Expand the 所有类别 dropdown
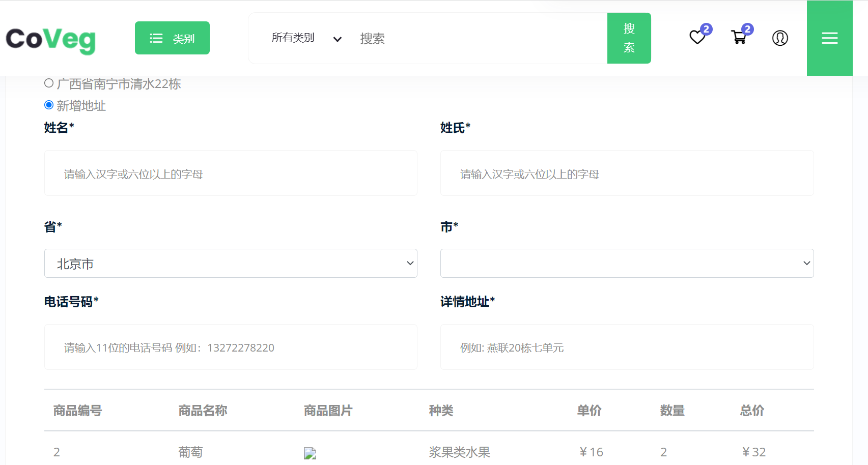 [x=306, y=38]
